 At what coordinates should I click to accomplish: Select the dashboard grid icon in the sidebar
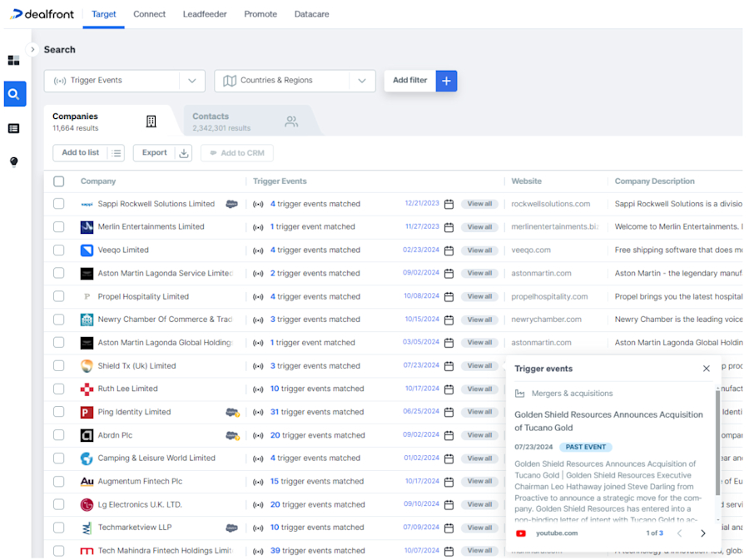[x=13, y=60]
